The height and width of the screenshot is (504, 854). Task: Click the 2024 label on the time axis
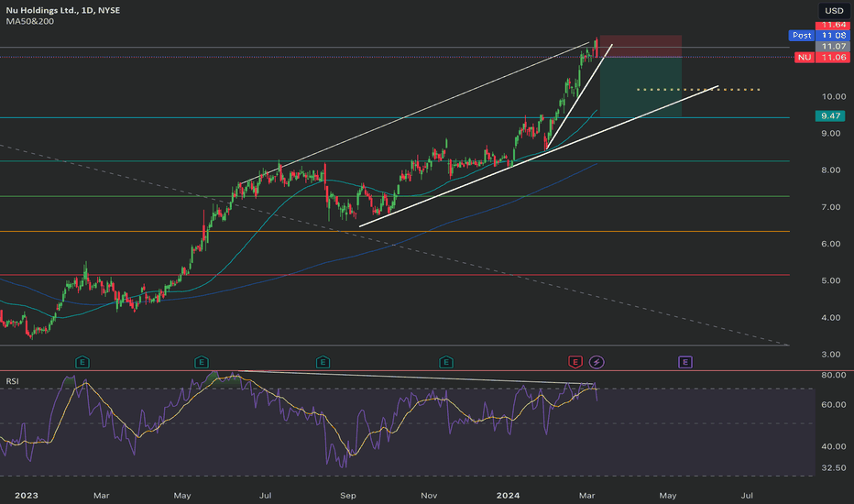click(x=508, y=495)
